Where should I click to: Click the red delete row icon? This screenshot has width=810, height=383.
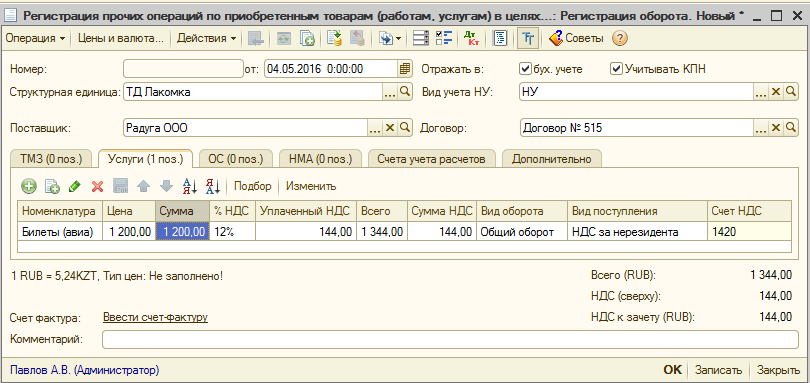coord(97,187)
